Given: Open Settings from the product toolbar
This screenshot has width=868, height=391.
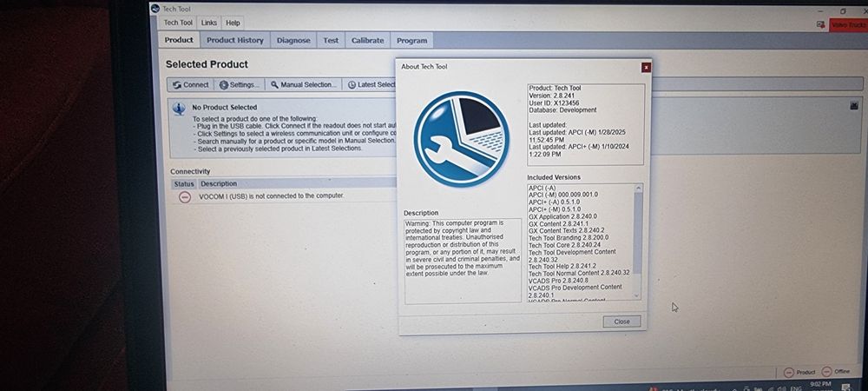Looking at the screenshot, I should tap(240, 85).
